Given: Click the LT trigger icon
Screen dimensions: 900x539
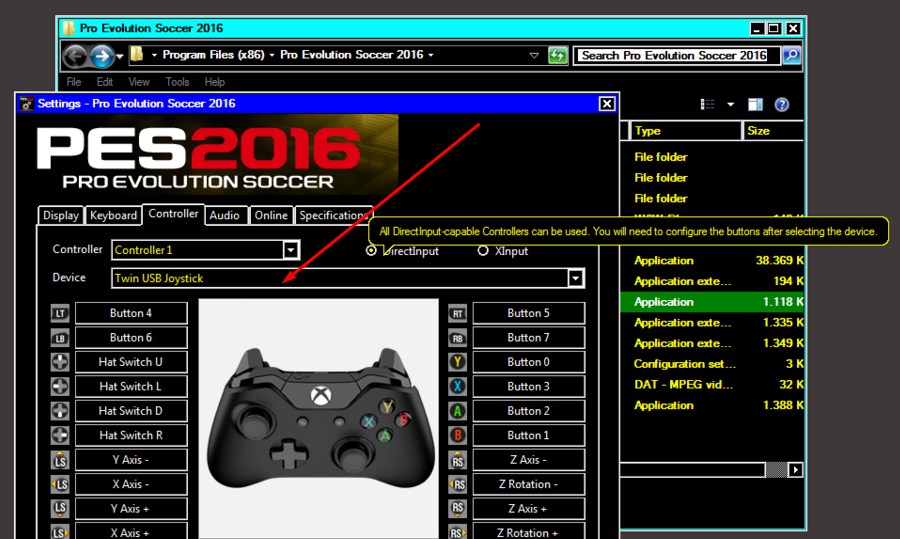Looking at the screenshot, I should 60,313.
